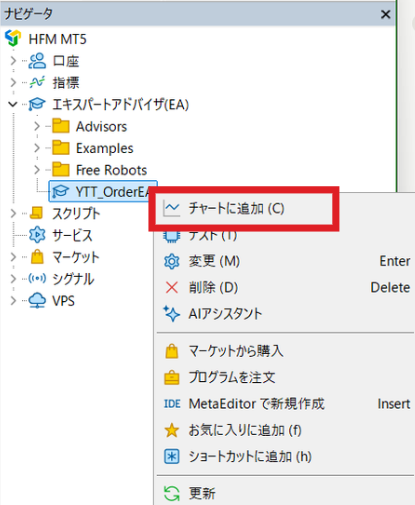Click the IDE icon beside MetaEditor
This screenshot has width=415, height=505.
(x=172, y=404)
